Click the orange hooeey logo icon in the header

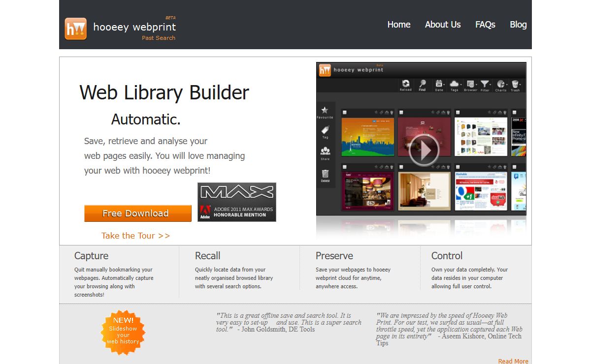click(76, 29)
